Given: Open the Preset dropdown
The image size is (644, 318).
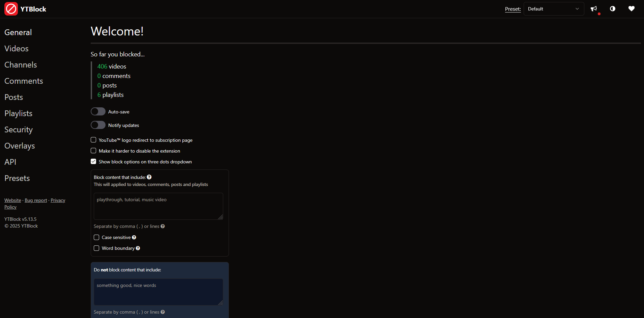Looking at the screenshot, I should tap(553, 9).
